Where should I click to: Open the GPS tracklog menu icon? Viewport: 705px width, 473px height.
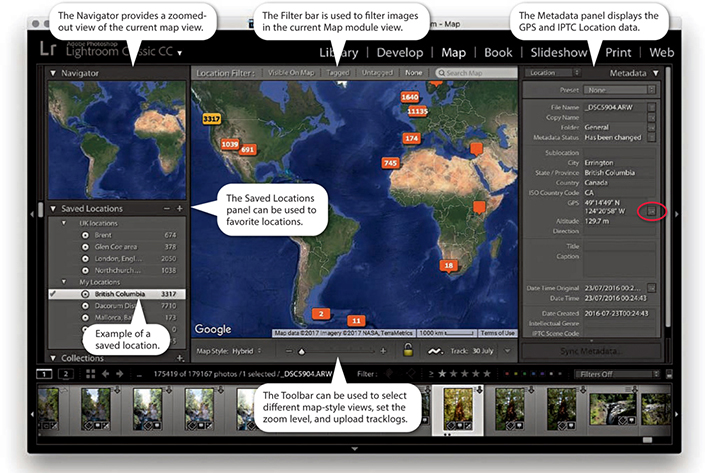(435, 351)
